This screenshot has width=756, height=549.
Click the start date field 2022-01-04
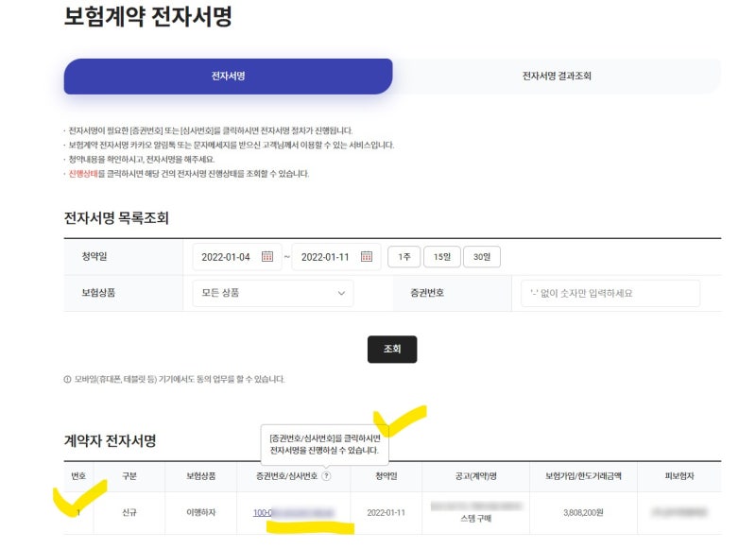(x=237, y=257)
